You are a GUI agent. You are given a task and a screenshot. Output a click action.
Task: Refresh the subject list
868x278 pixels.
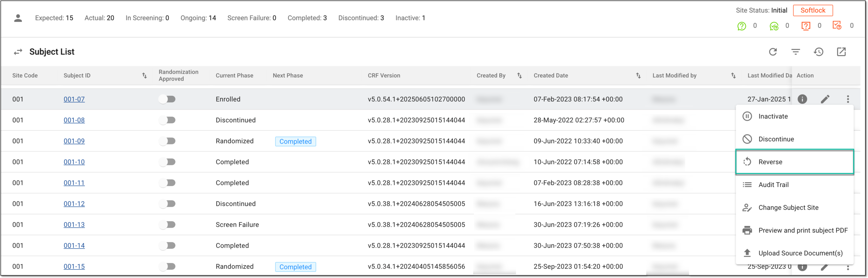[773, 52]
